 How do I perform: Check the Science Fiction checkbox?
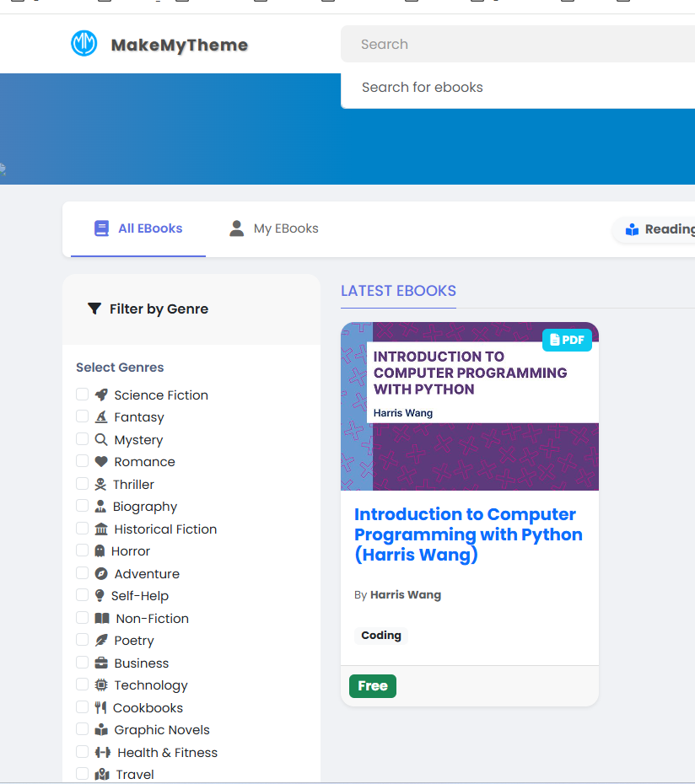[x=82, y=395]
